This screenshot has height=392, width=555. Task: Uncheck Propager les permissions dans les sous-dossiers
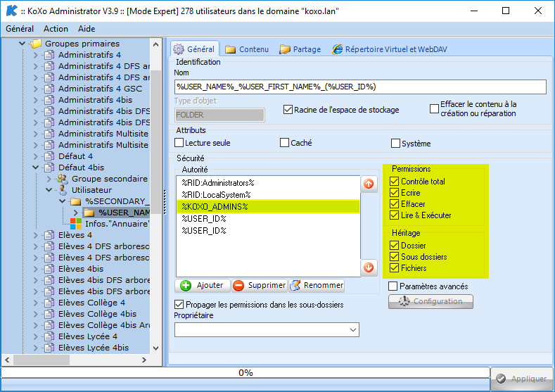tap(179, 305)
